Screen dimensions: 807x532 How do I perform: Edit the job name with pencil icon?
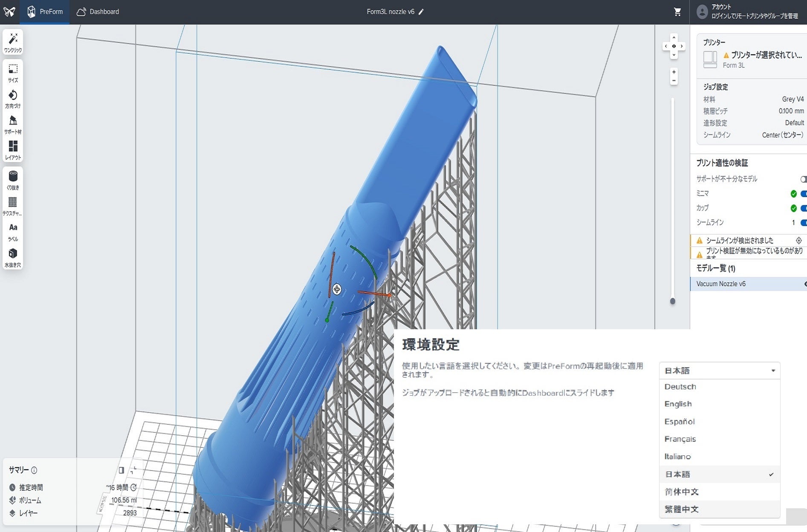tap(421, 12)
